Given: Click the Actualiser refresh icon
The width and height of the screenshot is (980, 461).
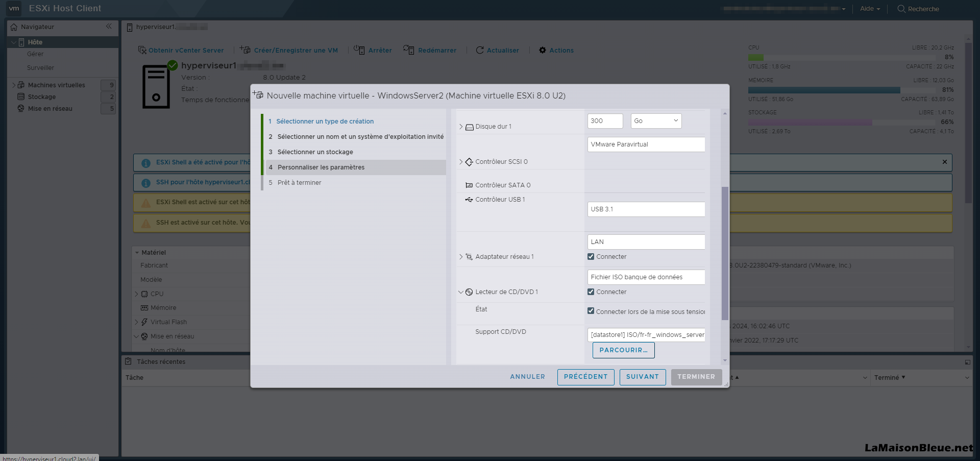Looking at the screenshot, I should point(480,50).
